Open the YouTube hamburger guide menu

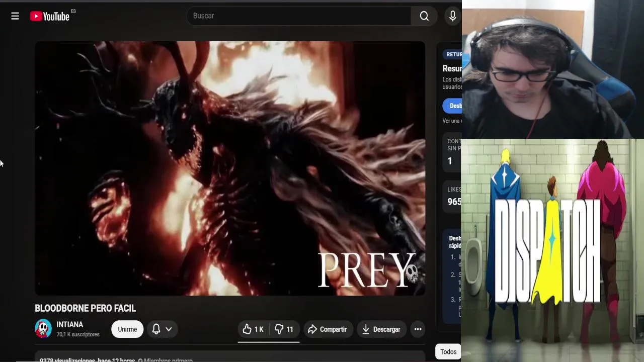pyautogui.click(x=15, y=16)
